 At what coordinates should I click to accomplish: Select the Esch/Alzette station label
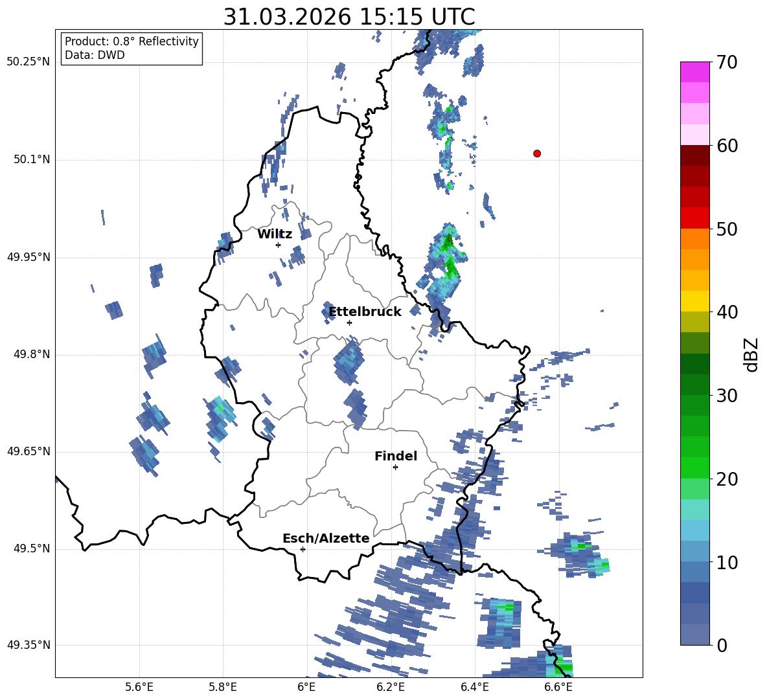click(326, 538)
